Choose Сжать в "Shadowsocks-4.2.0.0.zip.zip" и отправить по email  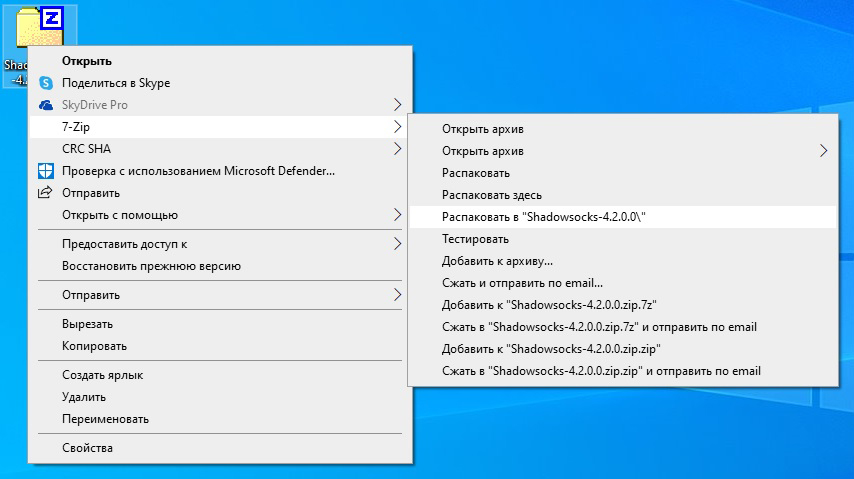click(623, 371)
